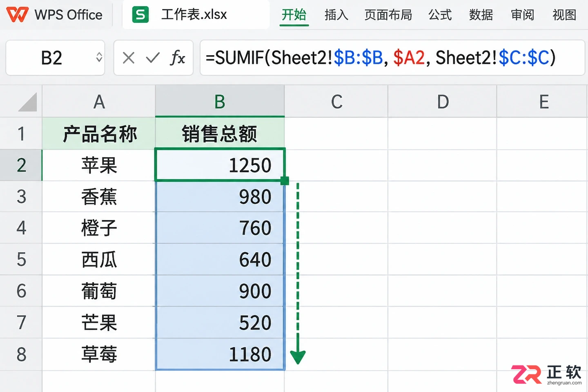This screenshot has height=392, width=588.
Task: Open the 开始 ribbon tab
Action: tap(294, 15)
